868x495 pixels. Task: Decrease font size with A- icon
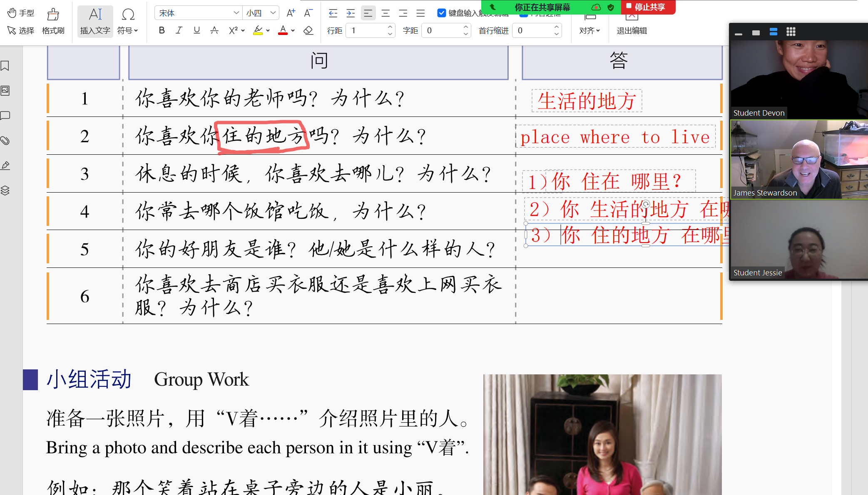(x=308, y=13)
